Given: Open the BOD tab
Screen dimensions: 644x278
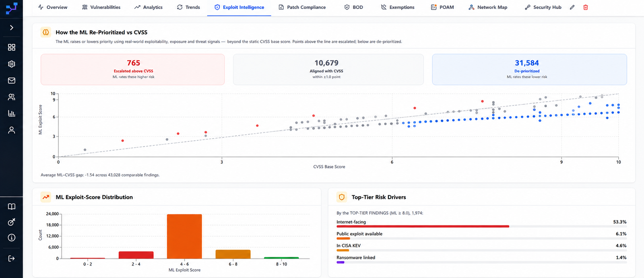Looking at the screenshot, I should pyautogui.click(x=353, y=7).
